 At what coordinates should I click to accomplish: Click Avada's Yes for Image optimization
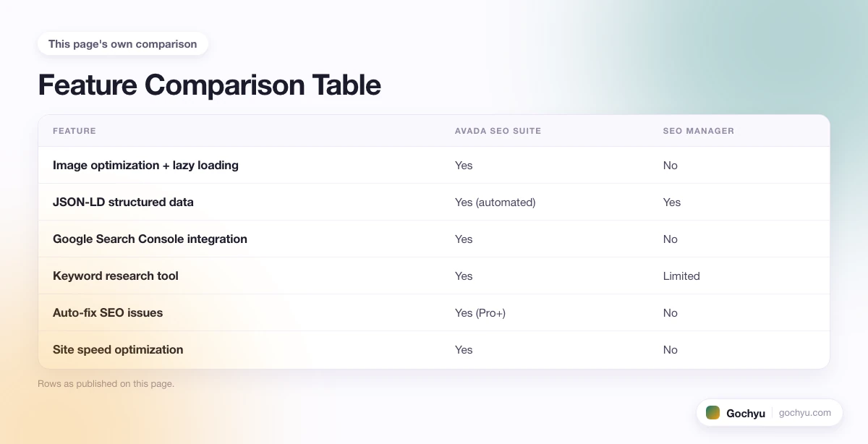464,166
